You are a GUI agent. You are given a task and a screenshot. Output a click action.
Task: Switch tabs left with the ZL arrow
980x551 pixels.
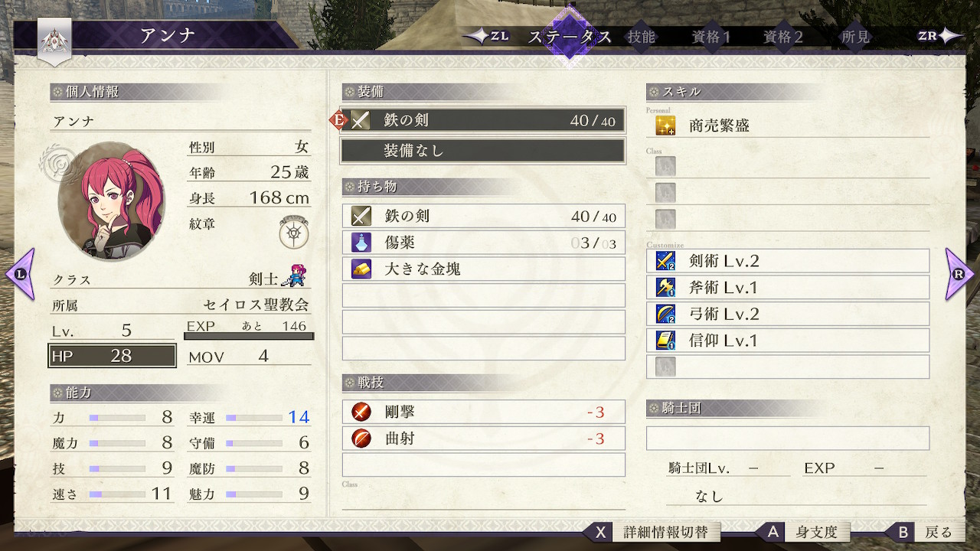click(x=487, y=36)
